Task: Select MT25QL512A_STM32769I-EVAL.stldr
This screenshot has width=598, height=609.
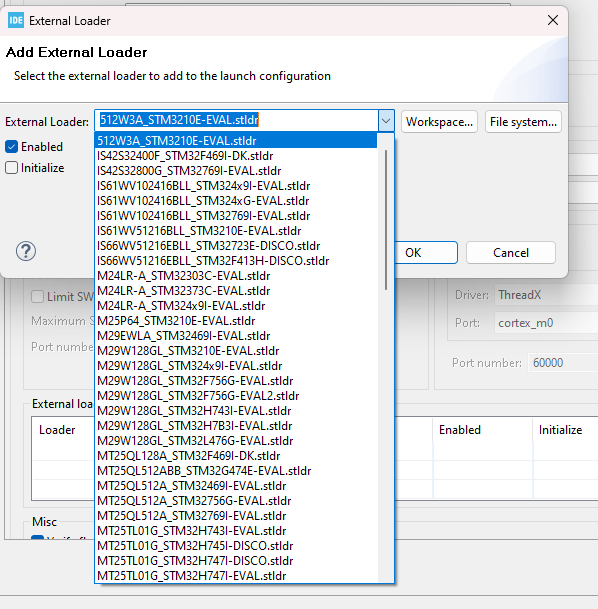Action: click(236, 516)
